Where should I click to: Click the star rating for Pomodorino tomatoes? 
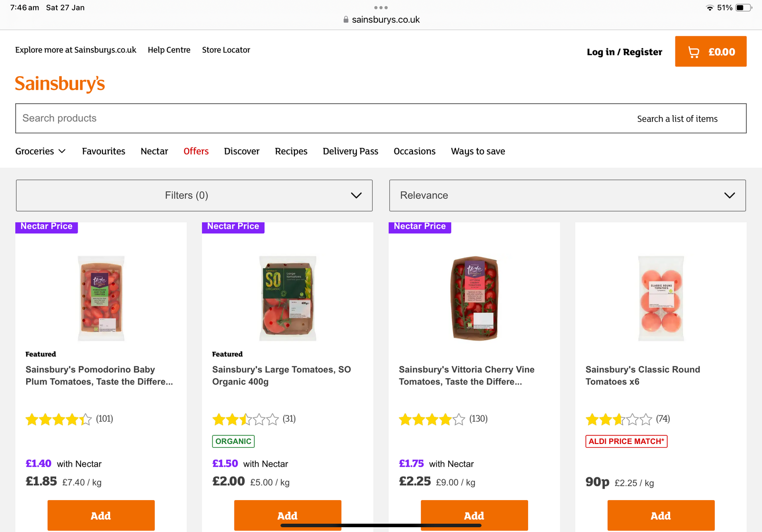click(x=59, y=419)
